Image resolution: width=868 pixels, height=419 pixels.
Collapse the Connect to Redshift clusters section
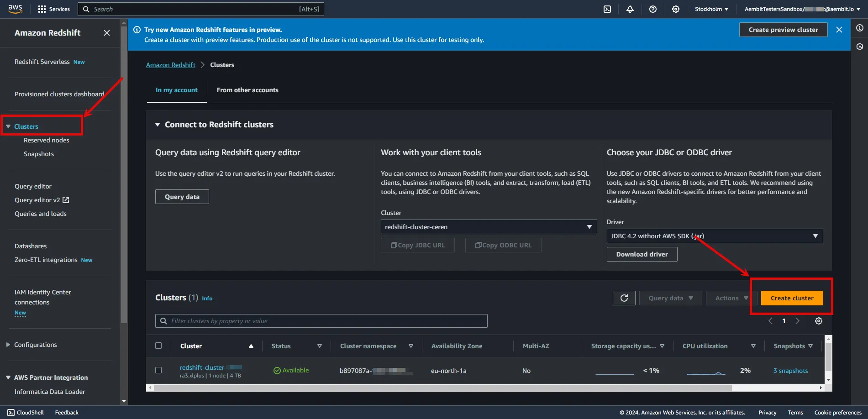(x=158, y=125)
